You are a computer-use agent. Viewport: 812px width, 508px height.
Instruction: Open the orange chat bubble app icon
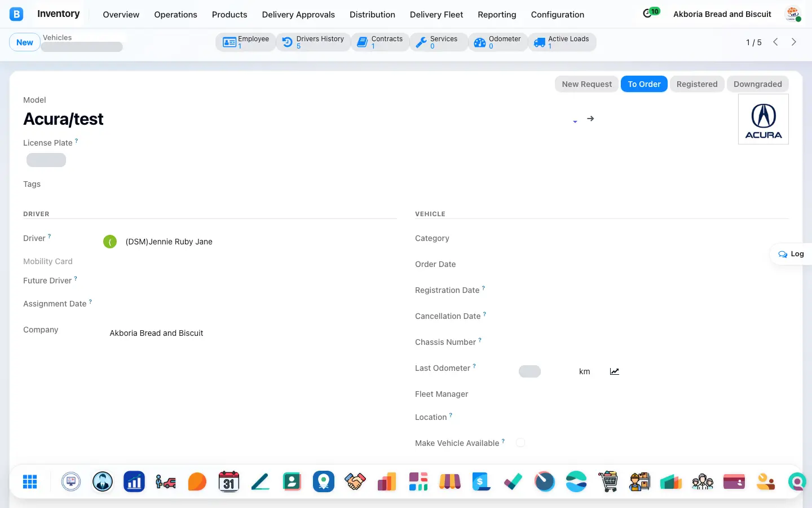197,481
